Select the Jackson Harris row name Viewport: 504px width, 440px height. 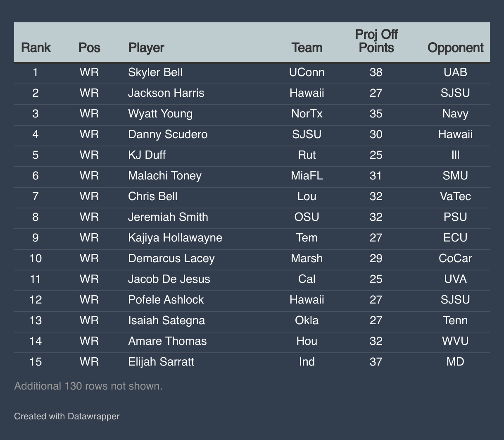166,93
